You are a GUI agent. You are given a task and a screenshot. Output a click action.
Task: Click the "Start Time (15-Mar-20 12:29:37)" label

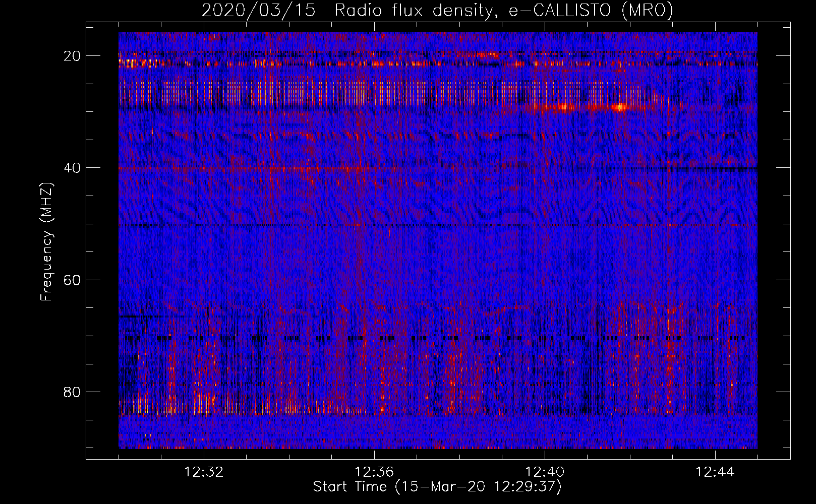click(x=437, y=487)
